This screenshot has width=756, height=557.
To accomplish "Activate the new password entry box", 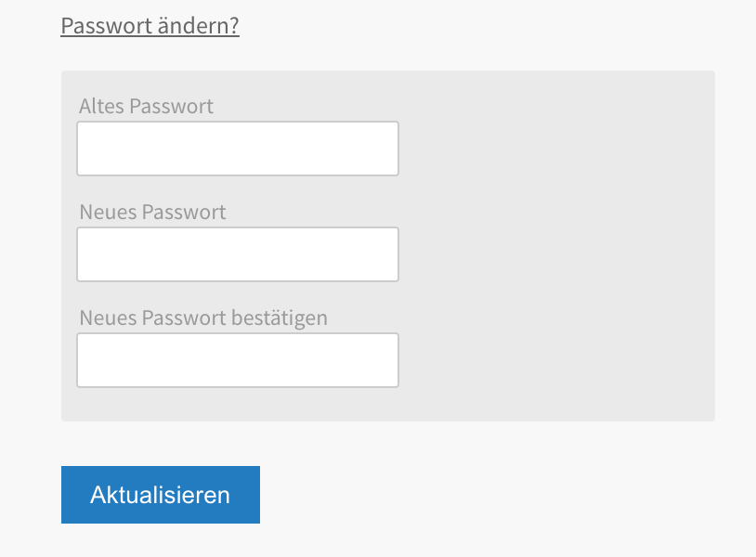I will pyautogui.click(x=238, y=254).
